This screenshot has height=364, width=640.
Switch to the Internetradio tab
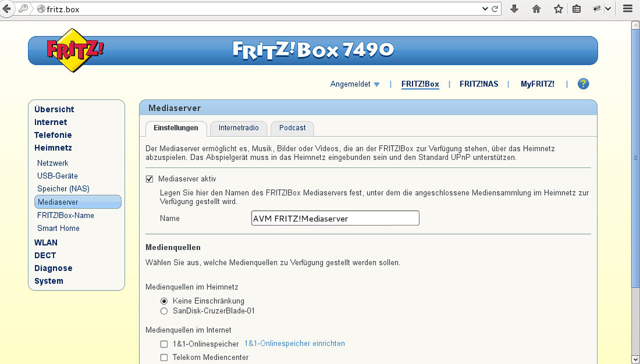pyautogui.click(x=238, y=128)
